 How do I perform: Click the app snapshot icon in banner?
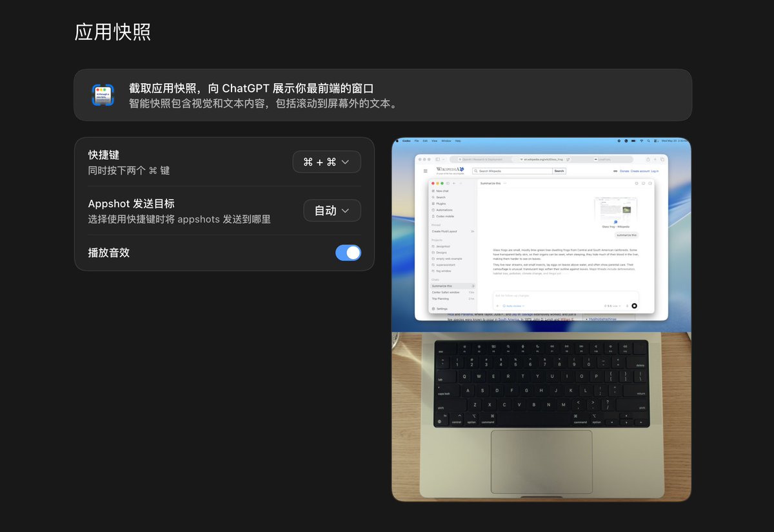[103, 95]
